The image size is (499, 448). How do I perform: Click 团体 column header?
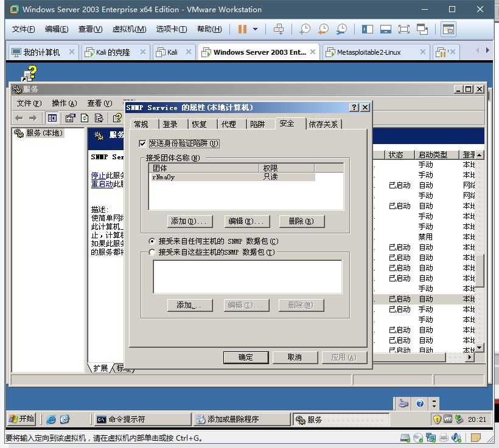[x=204, y=168]
